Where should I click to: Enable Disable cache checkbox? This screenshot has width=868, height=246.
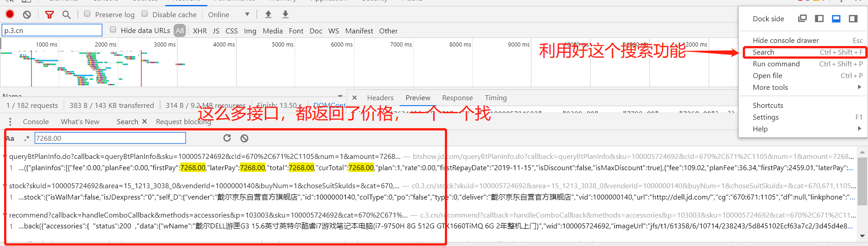coord(145,14)
